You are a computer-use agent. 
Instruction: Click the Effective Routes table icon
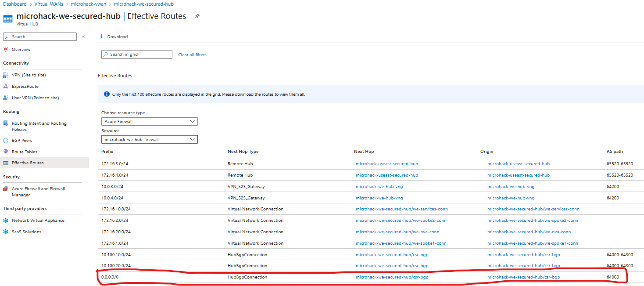coord(6,163)
